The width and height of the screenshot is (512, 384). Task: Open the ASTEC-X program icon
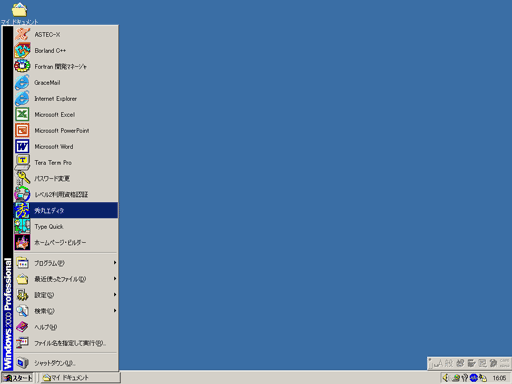coord(22,34)
